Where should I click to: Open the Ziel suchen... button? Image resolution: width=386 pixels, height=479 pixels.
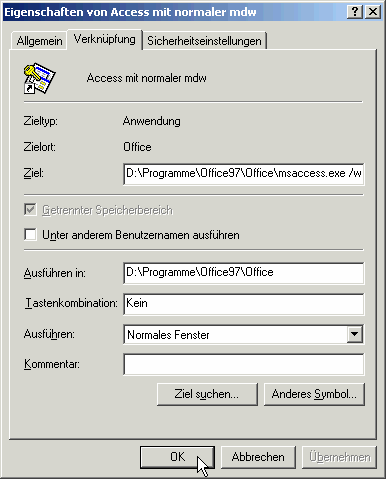tap(207, 394)
